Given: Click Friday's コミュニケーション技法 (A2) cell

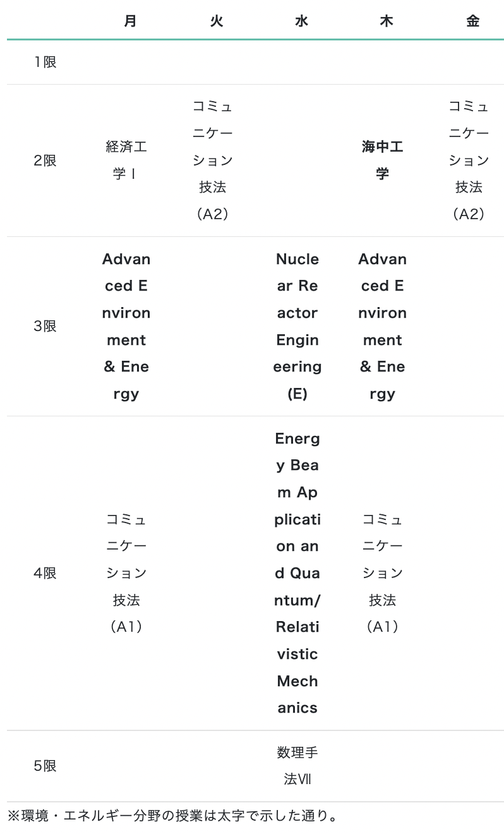Looking at the screenshot, I should coord(469,160).
